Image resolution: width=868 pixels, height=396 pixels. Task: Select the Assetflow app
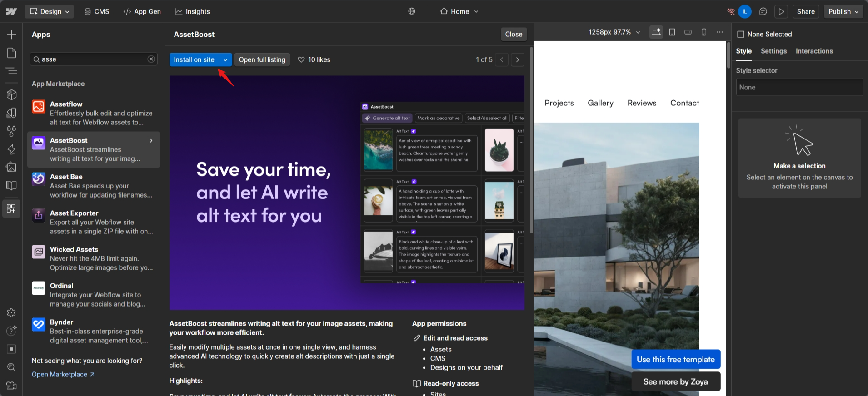coord(94,113)
